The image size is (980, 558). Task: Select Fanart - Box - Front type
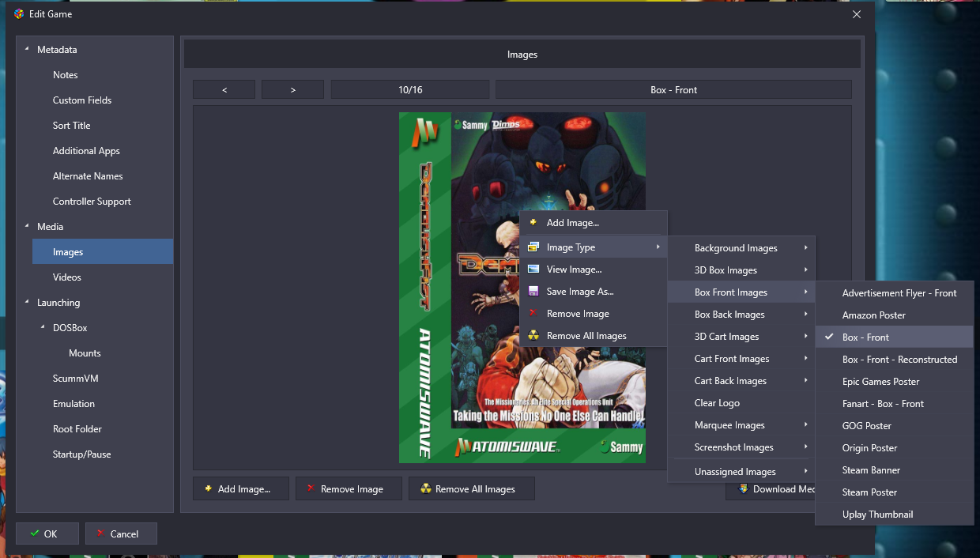point(895,404)
